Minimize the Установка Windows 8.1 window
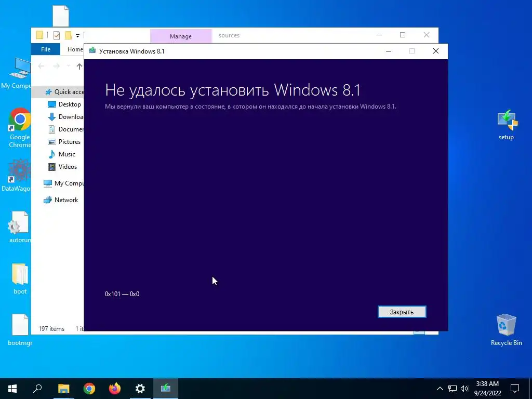532x399 pixels. (x=389, y=51)
